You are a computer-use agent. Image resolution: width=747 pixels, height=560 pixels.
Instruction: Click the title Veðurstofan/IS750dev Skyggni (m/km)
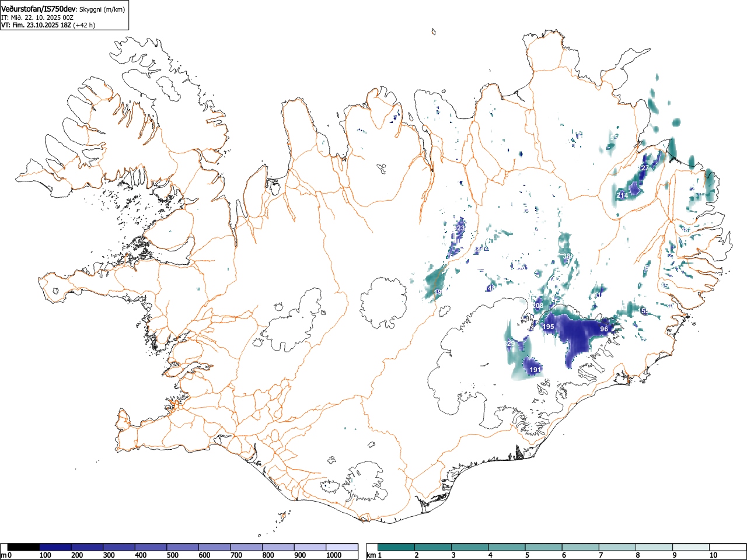63,9
